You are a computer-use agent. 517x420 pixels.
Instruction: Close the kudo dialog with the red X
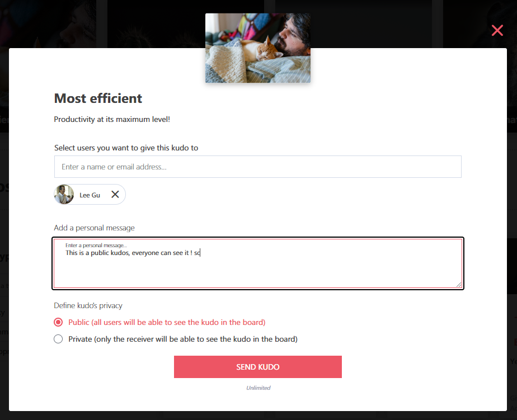pyautogui.click(x=497, y=30)
